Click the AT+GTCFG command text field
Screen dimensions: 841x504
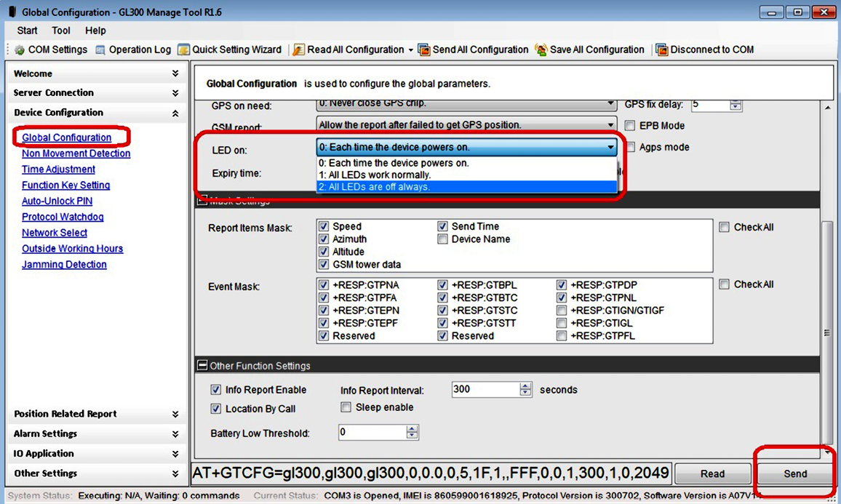[x=431, y=473]
